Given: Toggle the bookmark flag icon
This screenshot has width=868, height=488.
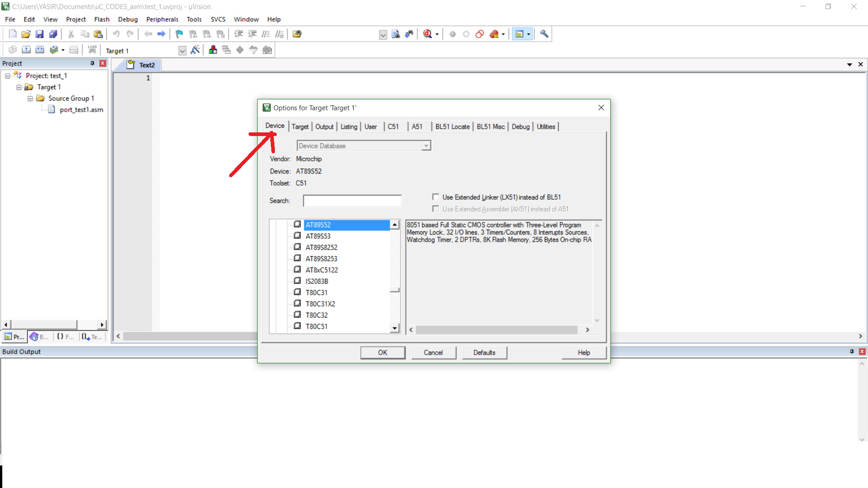Looking at the screenshot, I should (179, 34).
